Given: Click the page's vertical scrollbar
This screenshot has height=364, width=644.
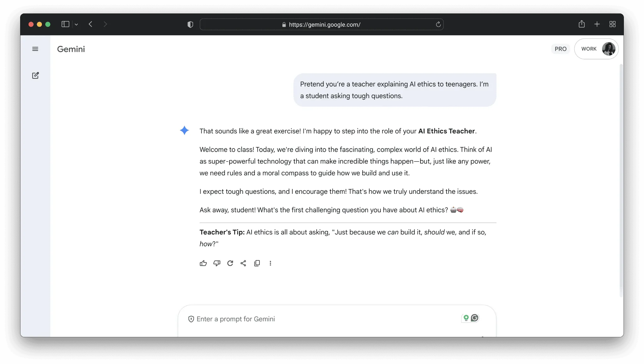Looking at the screenshot, I should click(621, 179).
